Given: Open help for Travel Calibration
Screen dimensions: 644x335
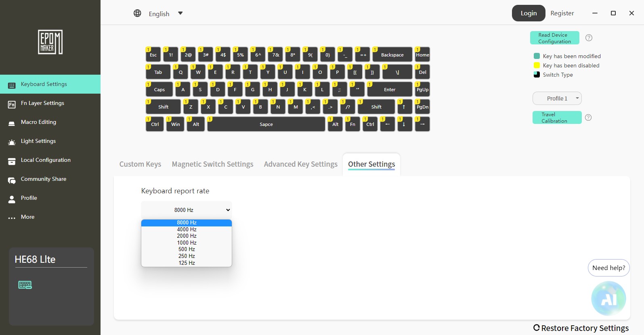Looking at the screenshot, I should [588, 117].
